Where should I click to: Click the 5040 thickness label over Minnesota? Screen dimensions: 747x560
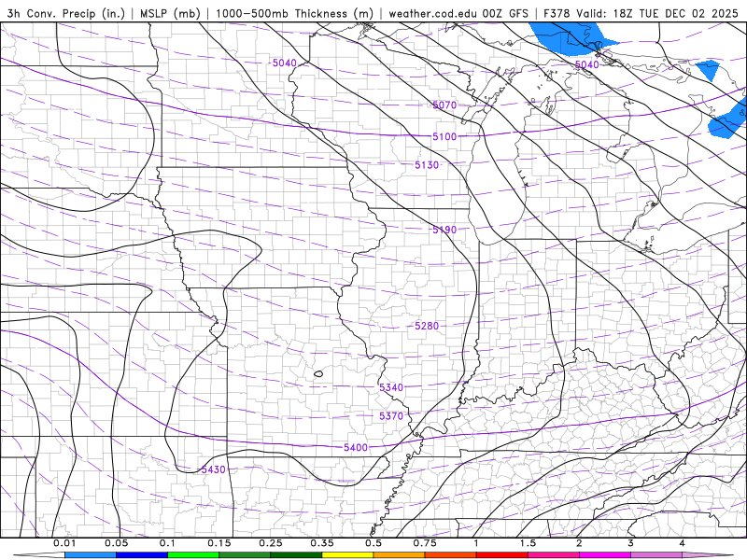pyautogui.click(x=285, y=63)
